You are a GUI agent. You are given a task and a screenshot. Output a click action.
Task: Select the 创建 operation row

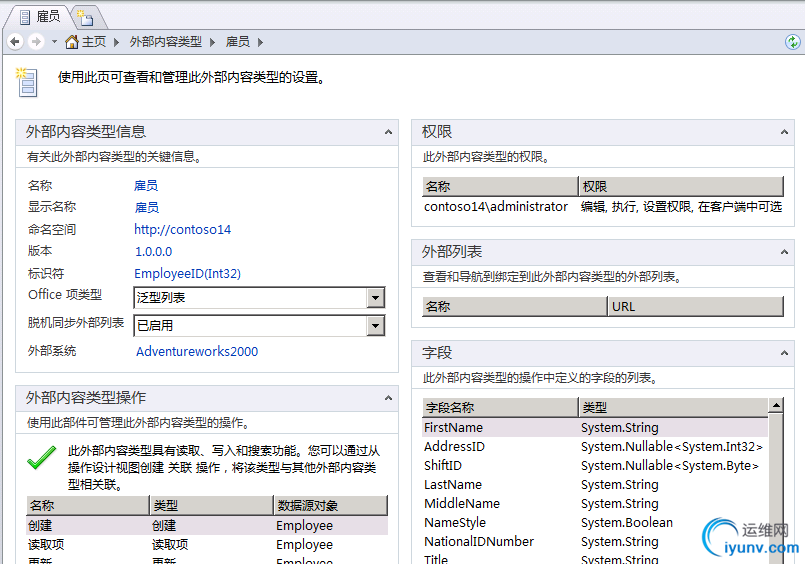(207, 526)
